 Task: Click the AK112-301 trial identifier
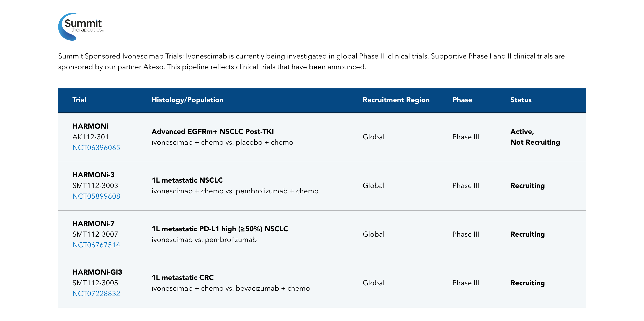tap(90, 137)
